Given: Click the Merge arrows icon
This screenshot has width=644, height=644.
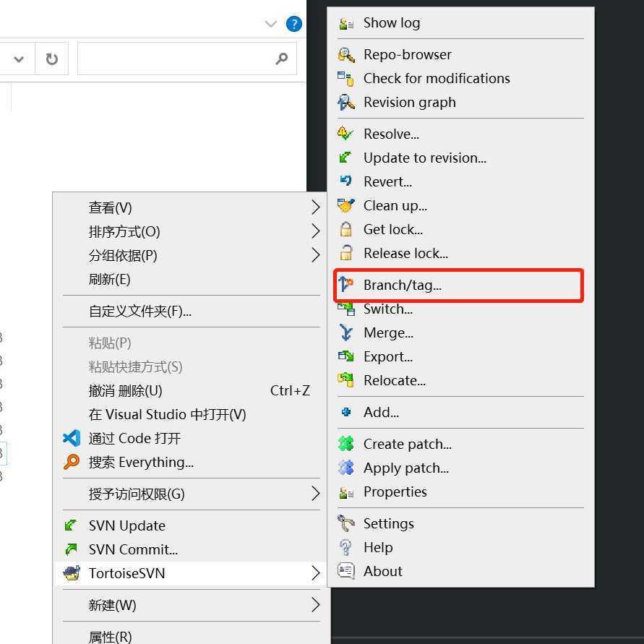Looking at the screenshot, I should [345, 332].
